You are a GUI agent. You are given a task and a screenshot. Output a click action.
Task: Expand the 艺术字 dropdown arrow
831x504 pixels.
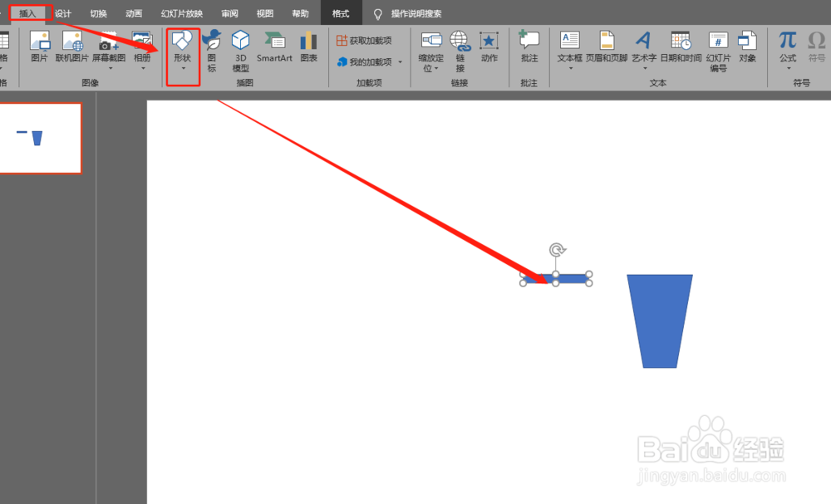click(645, 68)
